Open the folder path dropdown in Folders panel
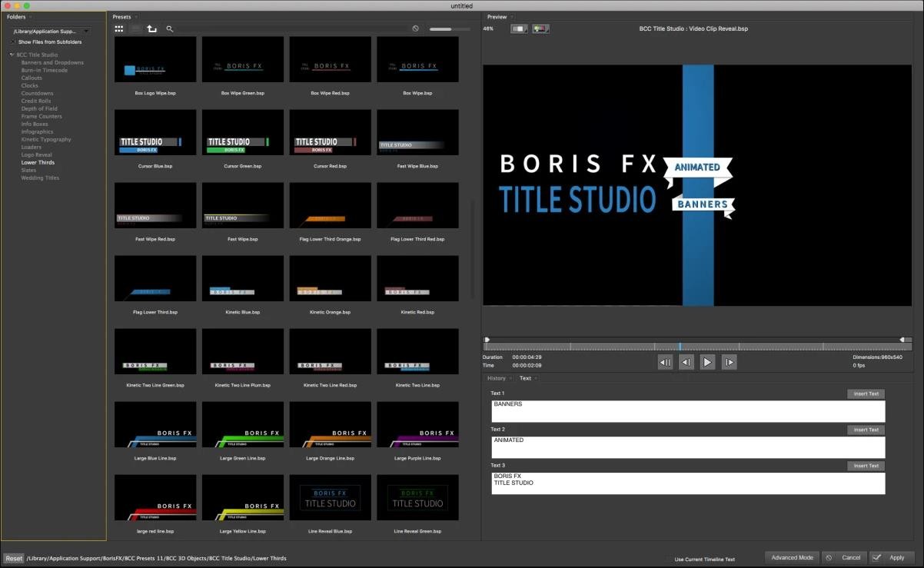924x568 pixels. pyautogui.click(x=86, y=31)
